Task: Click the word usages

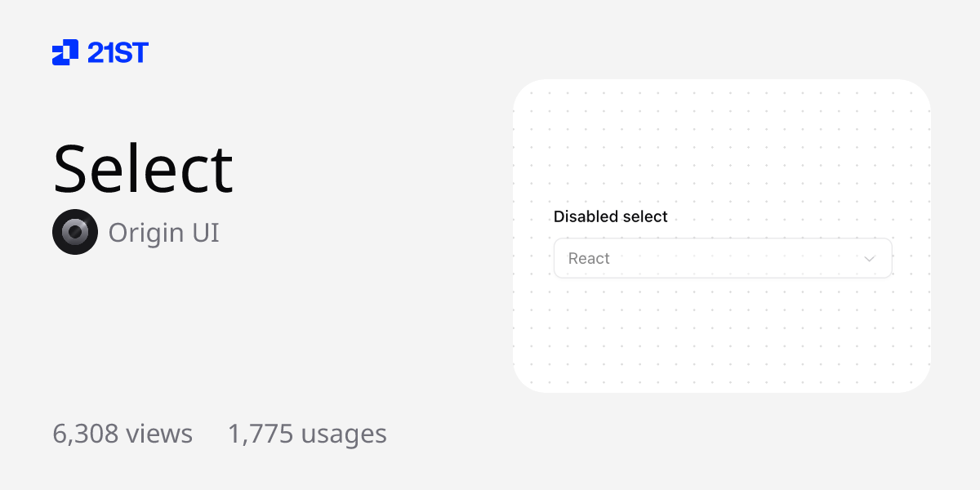Action: [x=344, y=434]
